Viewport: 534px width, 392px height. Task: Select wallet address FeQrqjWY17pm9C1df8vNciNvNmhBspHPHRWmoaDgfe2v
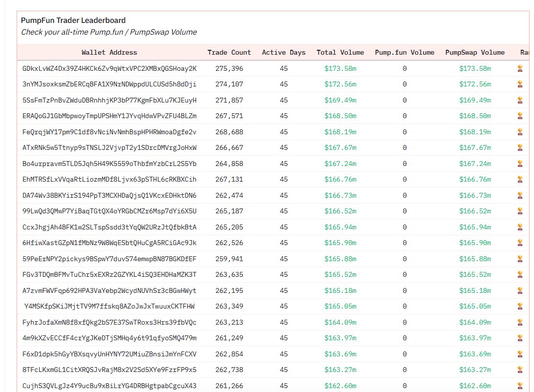click(109, 132)
